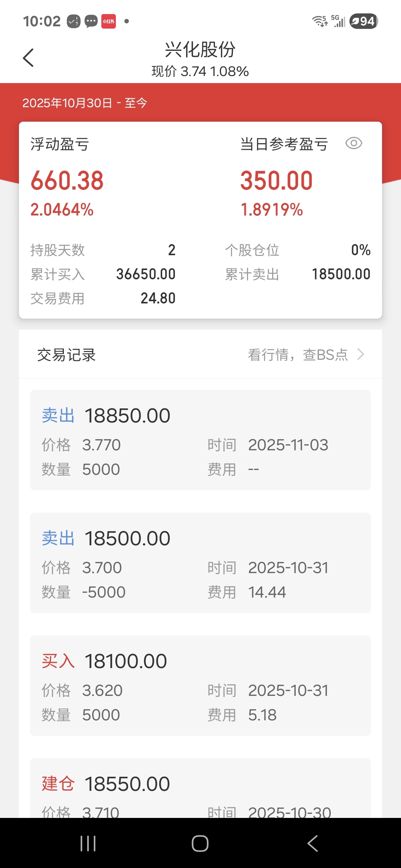The height and width of the screenshot is (868, 401).
Task: Open the 买入 18100.00 transaction record
Action: pyautogui.click(x=200, y=685)
